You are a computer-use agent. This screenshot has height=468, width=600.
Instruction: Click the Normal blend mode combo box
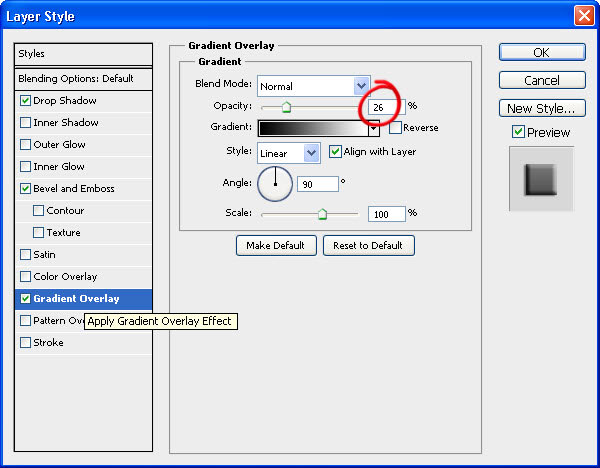pyautogui.click(x=314, y=86)
